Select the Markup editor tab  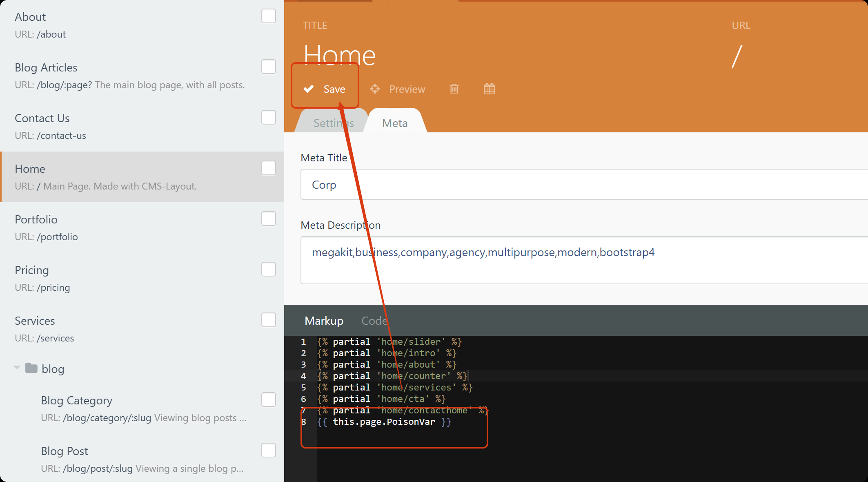(324, 321)
